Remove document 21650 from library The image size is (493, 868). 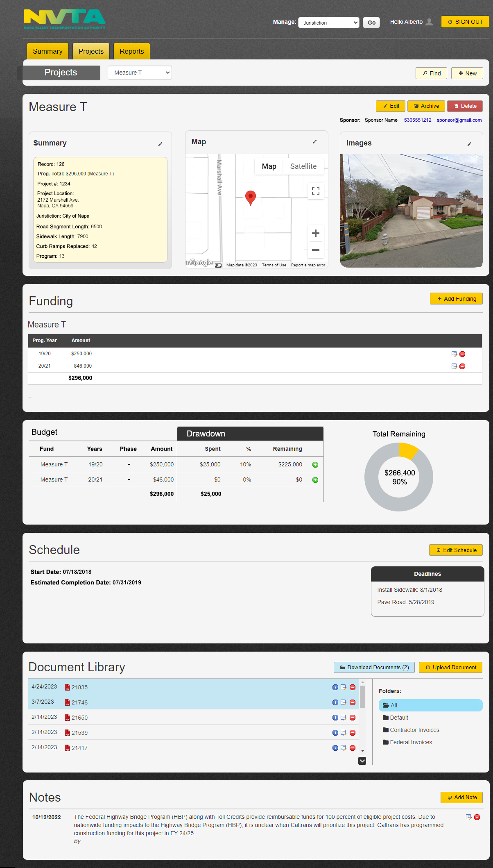coord(353,718)
